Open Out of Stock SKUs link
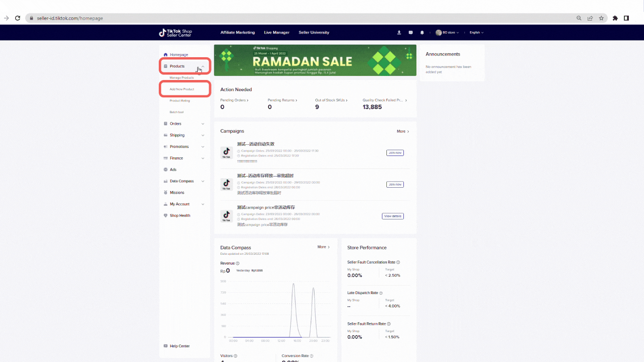This screenshot has width=644, height=362. click(331, 101)
